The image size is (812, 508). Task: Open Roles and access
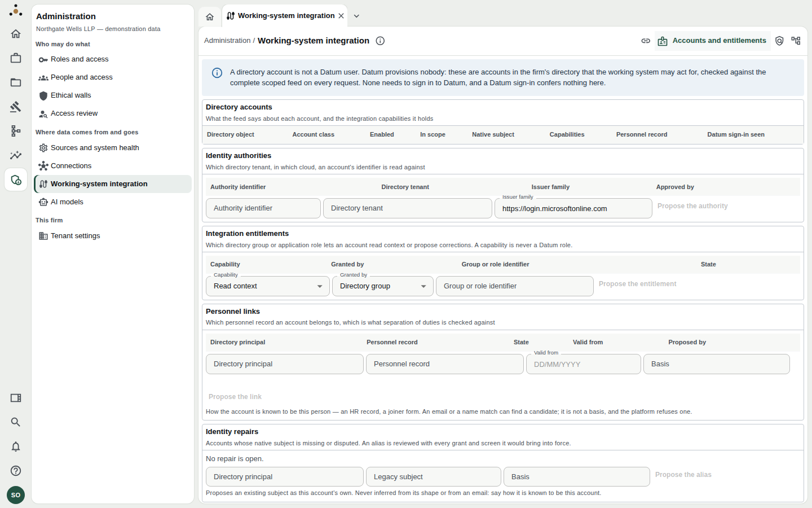113,59
